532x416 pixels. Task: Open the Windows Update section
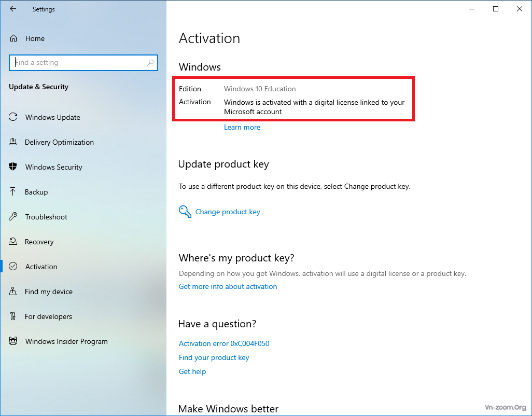[x=83, y=117]
